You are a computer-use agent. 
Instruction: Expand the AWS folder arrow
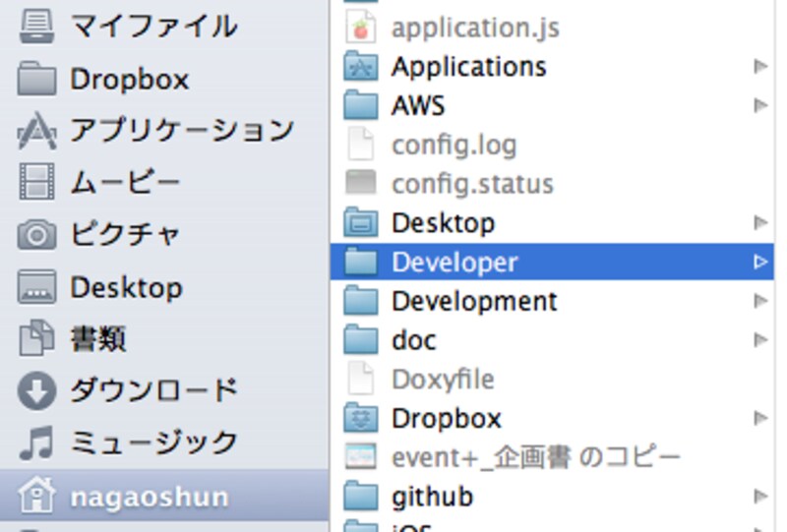[760, 105]
